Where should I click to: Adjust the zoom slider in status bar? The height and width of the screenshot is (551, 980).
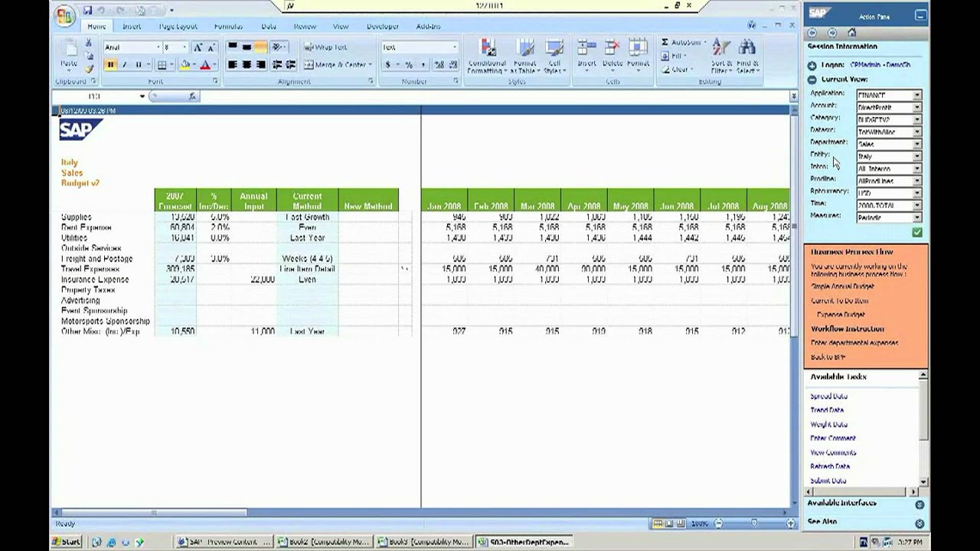click(x=754, y=523)
